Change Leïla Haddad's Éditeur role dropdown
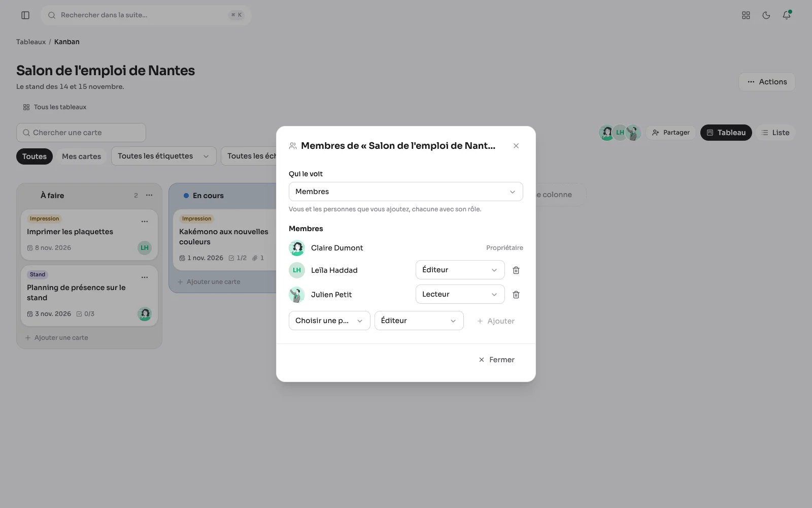This screenshot has height=508, width=812. pyautogui.click(x=460, y=270)
